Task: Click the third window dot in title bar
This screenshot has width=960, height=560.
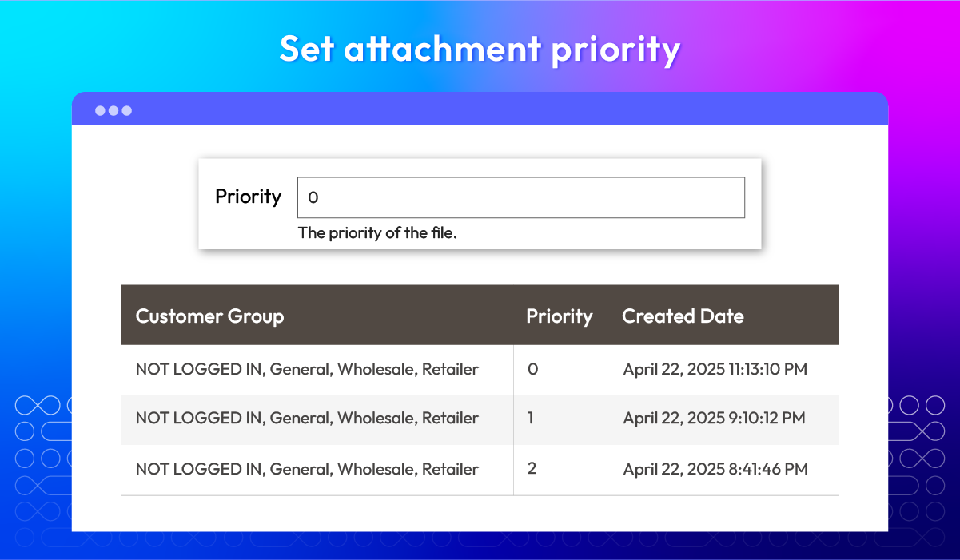Action: [x=126, y=110]
